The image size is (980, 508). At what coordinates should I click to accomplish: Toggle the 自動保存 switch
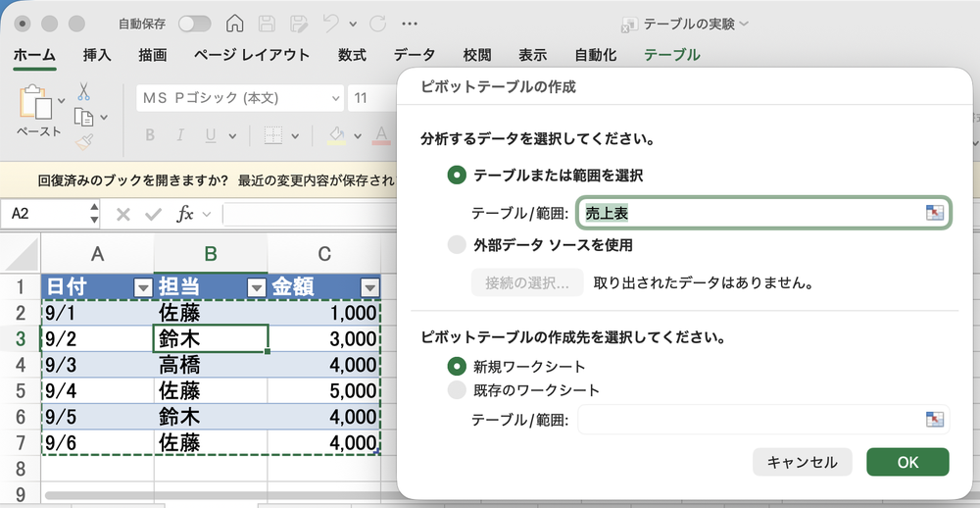pos(194,24)
